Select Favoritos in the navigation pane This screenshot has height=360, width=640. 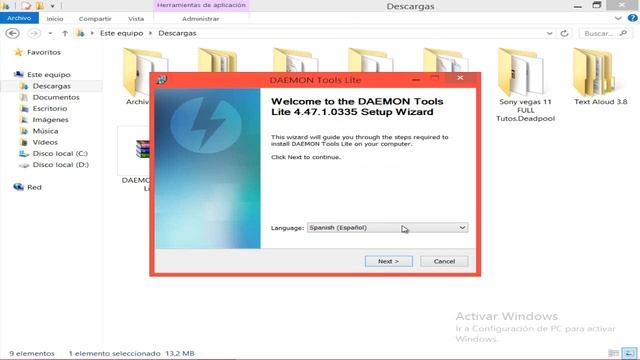(44, 52)
